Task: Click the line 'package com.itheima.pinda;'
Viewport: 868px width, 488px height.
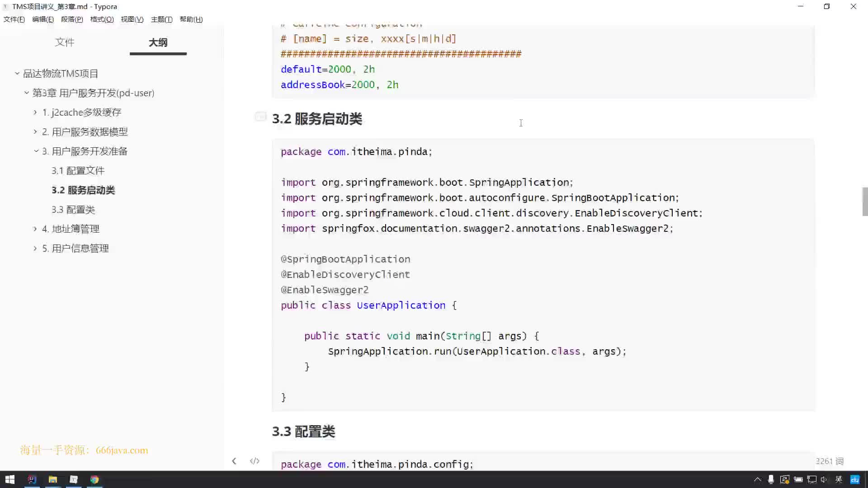Action: pyautogui.click(x=356, y=151)
